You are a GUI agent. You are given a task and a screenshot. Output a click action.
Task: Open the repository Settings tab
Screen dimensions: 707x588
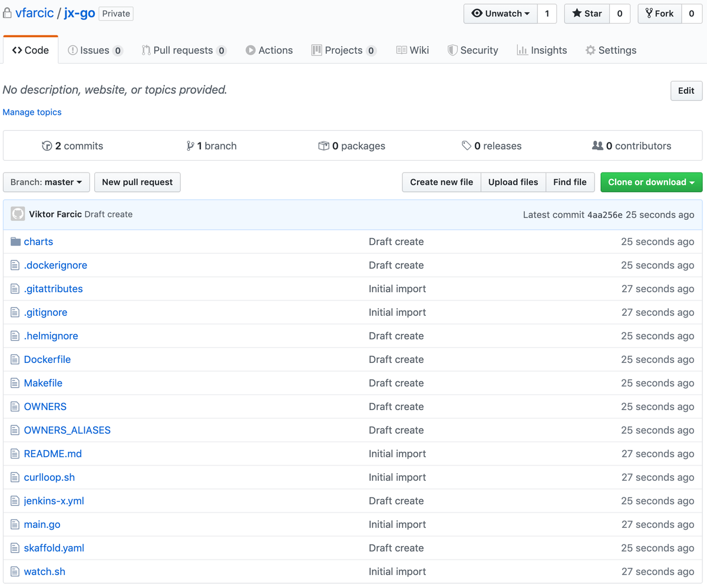click(x=611, y=50)
